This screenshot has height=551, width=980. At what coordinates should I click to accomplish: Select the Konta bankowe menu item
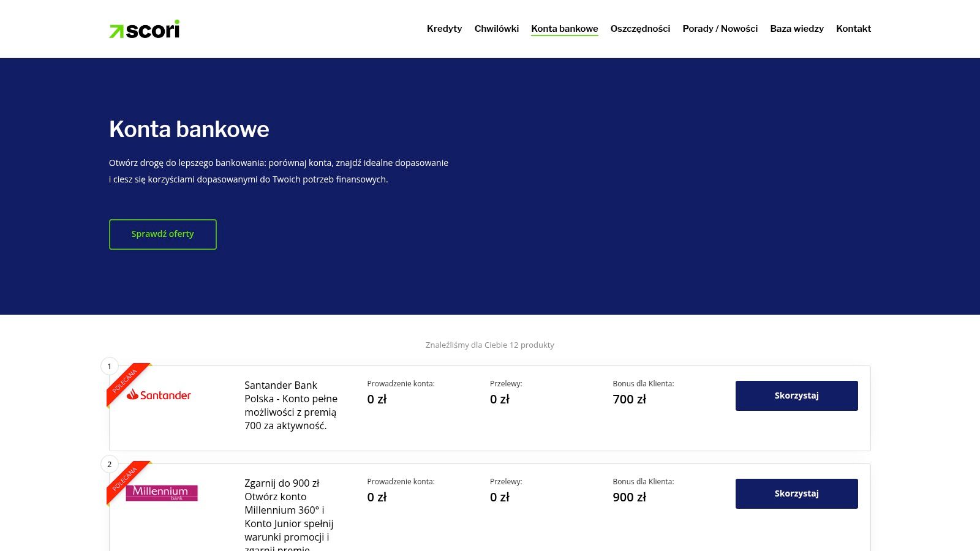click(564, 29)
